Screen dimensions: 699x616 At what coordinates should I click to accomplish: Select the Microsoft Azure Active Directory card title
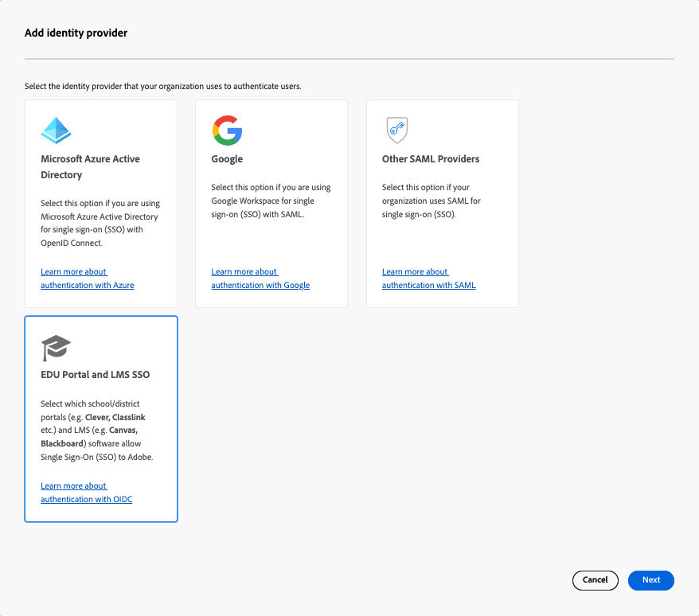coord(90,166)
